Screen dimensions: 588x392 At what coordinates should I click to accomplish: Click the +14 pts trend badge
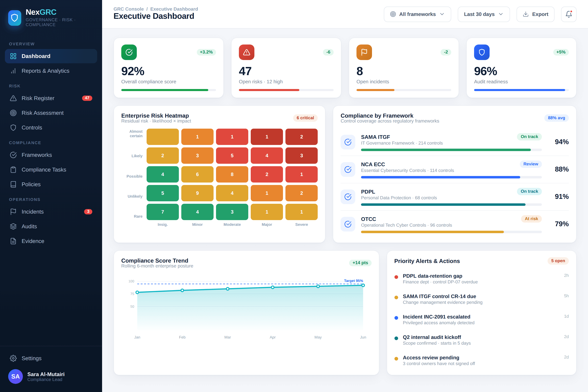tap(360, 263)
